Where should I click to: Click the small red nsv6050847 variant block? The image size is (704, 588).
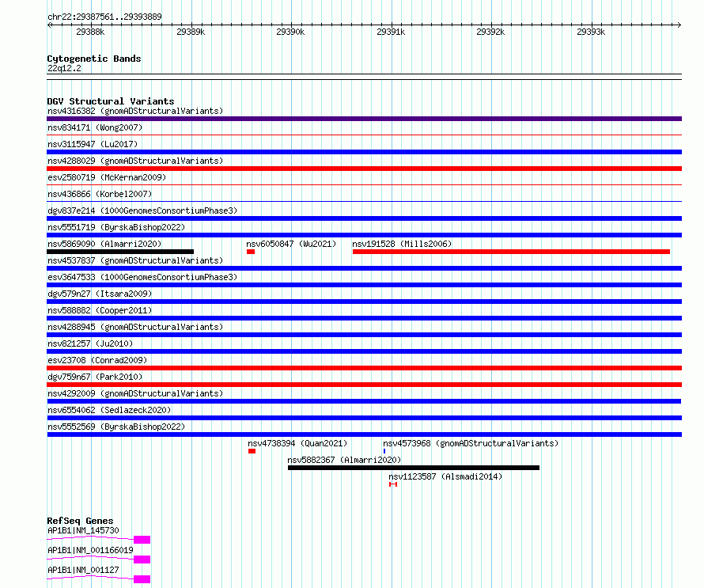[251, 252]
